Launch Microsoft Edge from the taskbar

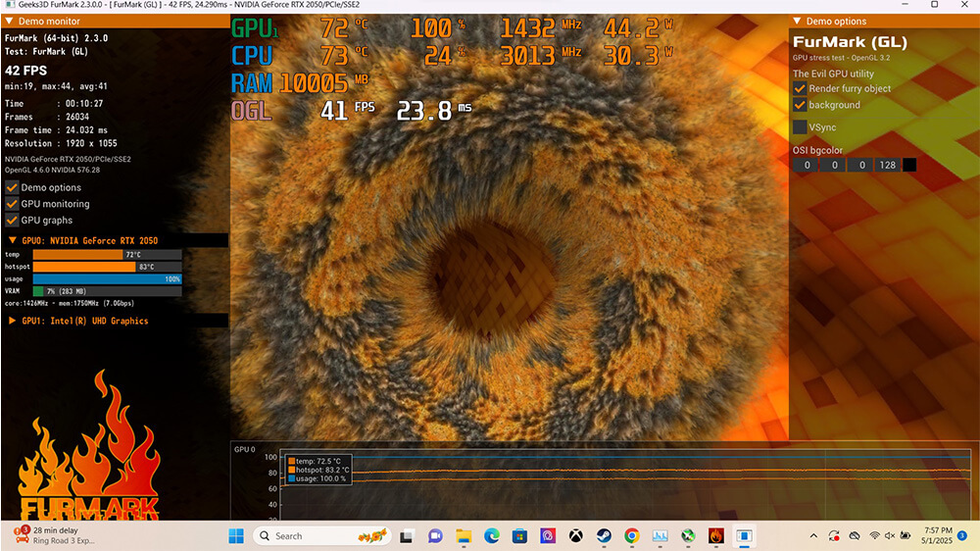[491, 536]
